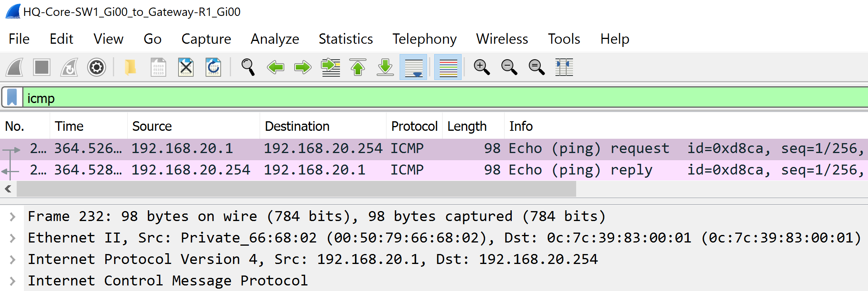
Task: Restart the current capture
Action: pos(69,67)
